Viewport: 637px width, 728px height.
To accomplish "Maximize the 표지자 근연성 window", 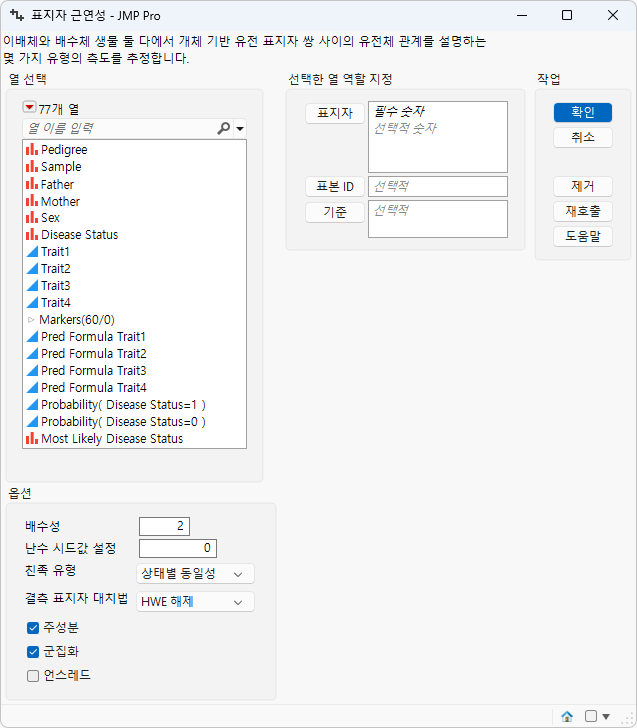I will point(567,15).
